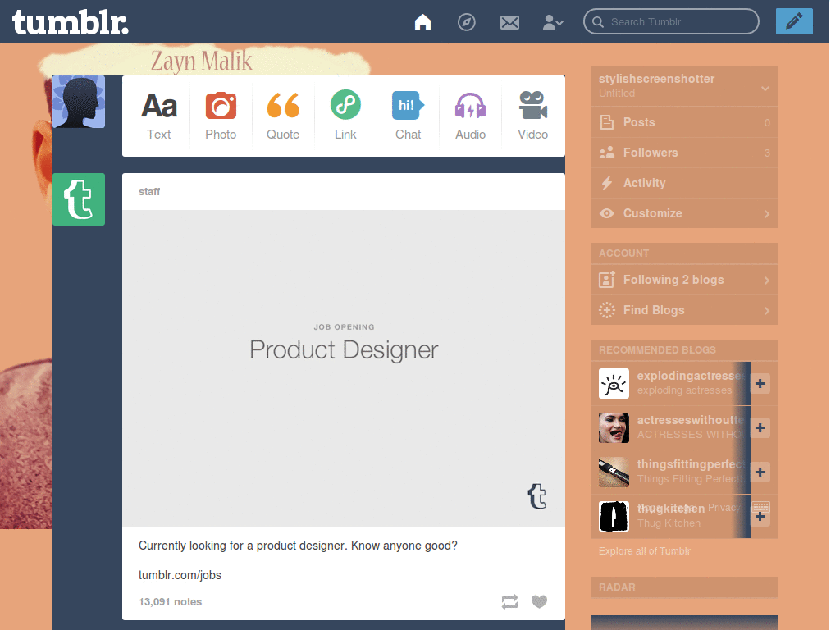Go to the Tumblr home dashboard icon

pyautogui.click(x=422, y=22)
